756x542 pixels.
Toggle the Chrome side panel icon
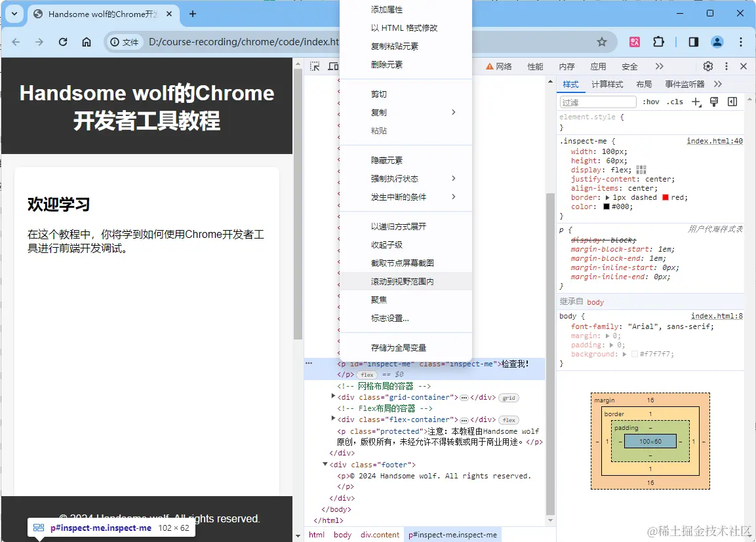[693, 42]
